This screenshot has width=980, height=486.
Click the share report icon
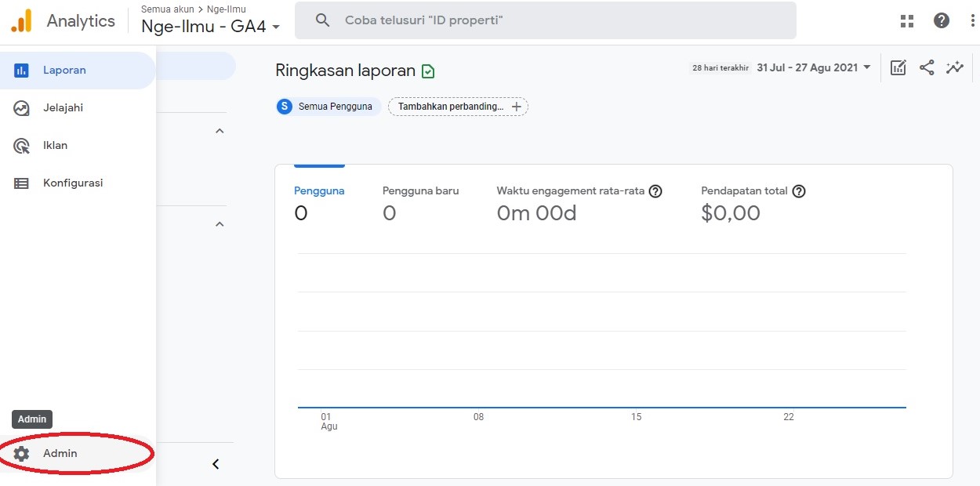927,67
